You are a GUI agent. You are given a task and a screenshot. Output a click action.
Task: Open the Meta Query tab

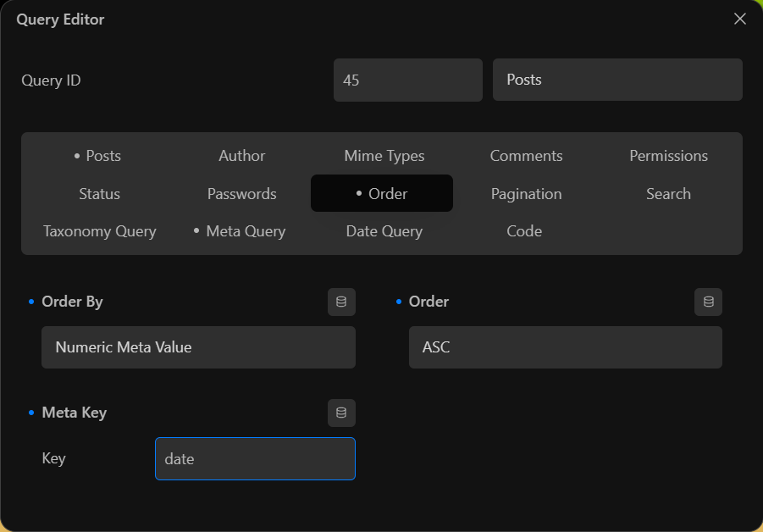click(x=240, y=231)
